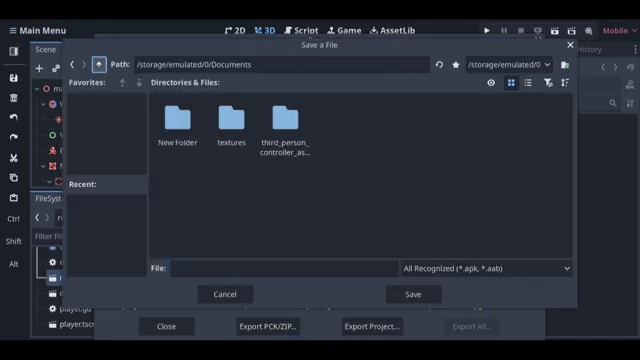Click the Path text field
The image size is (640, 360).
[x=282, y=64]
